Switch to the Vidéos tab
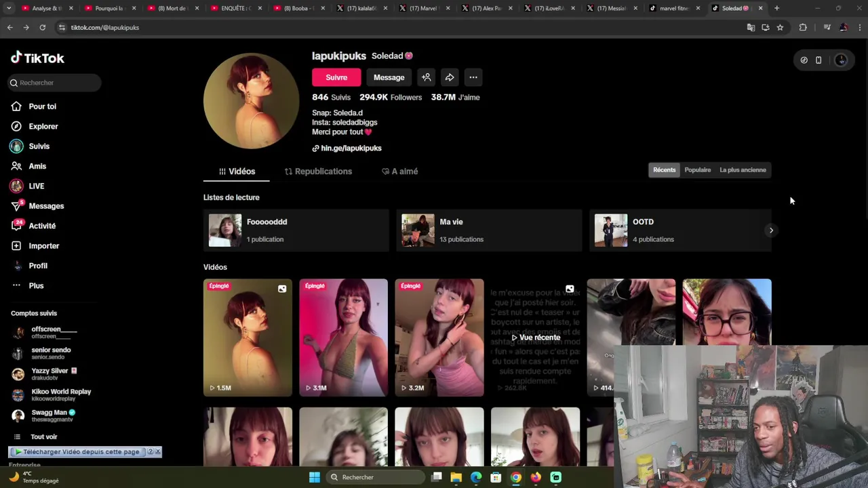 click(x=237, y=171)
